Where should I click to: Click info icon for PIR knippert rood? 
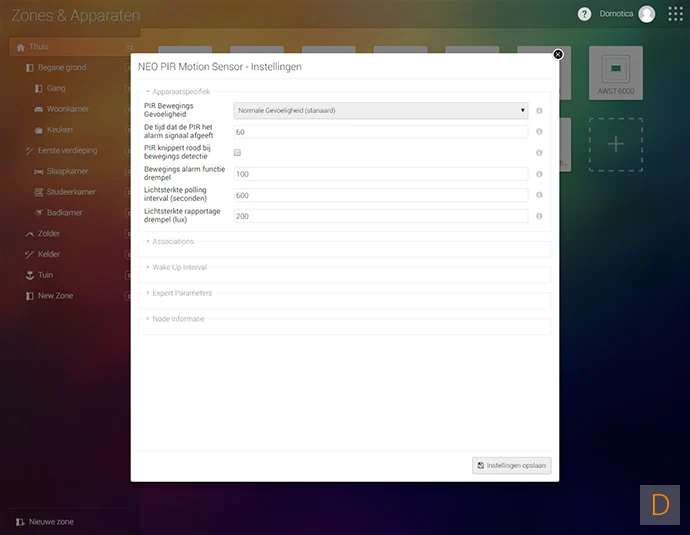(539, 153)
